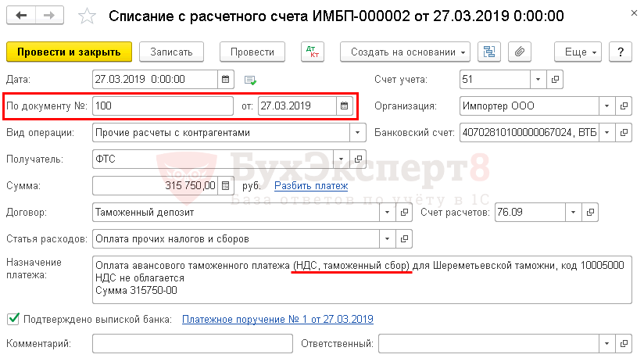Open Создать на основании menu
The image size is (644, 358).
click(x=405, y=52)
